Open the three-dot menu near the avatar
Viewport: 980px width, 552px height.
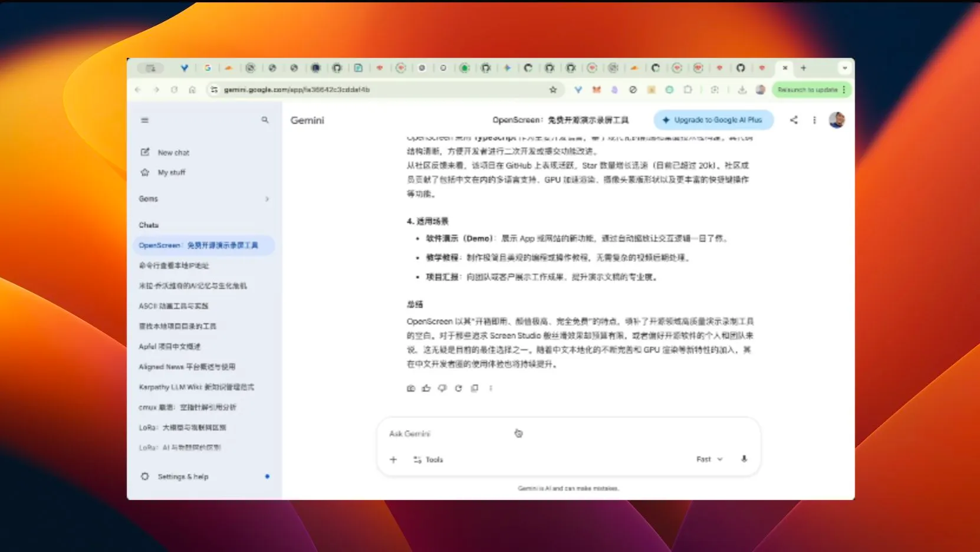pos(814,120)
